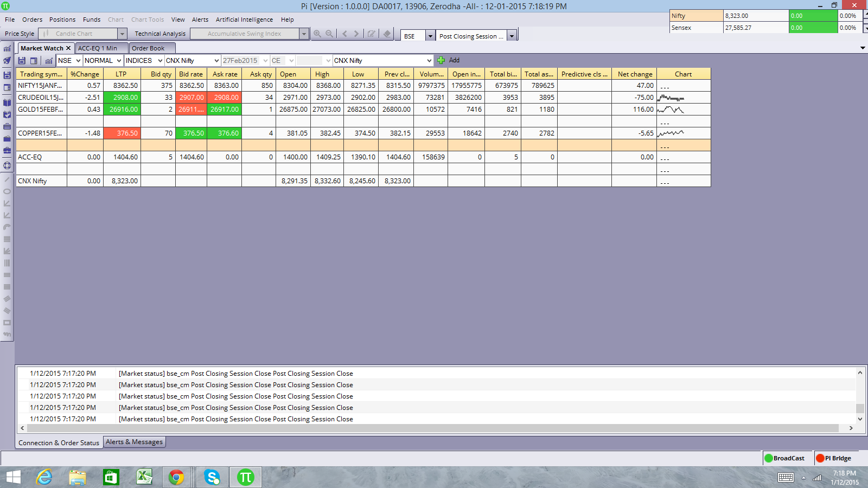Click the lifebuoy help sidebar icon
This screenshot has width=868, height=488.
(7, 166)
